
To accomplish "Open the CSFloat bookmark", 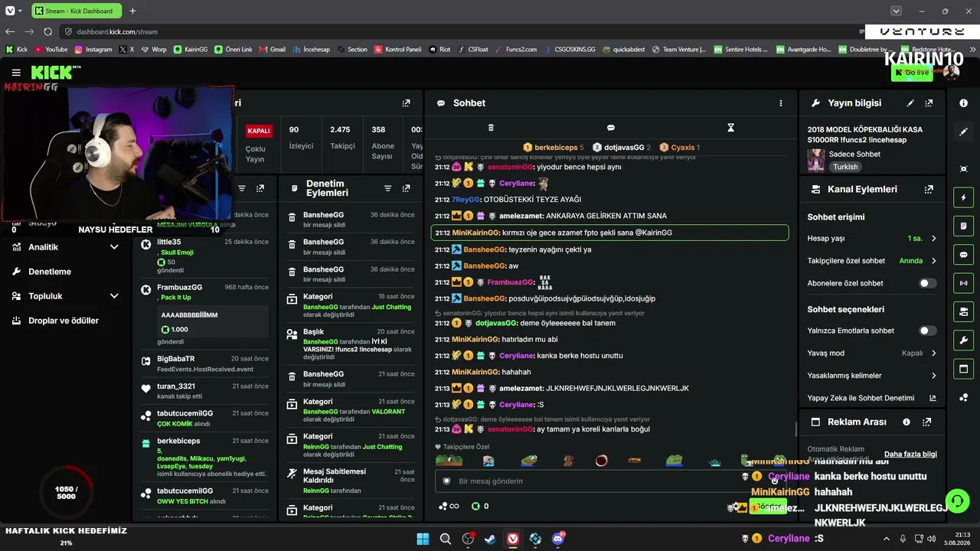I will 472,49.
